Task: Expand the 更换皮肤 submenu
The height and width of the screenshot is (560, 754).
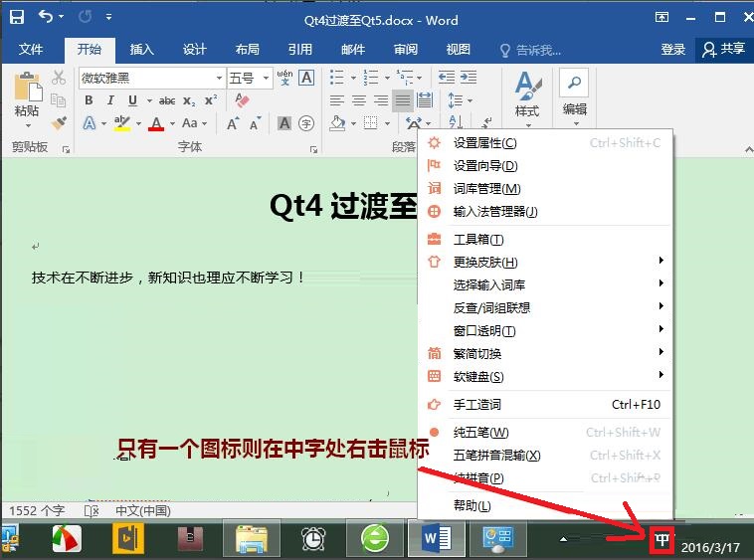Action: click(x=545, y=262)
